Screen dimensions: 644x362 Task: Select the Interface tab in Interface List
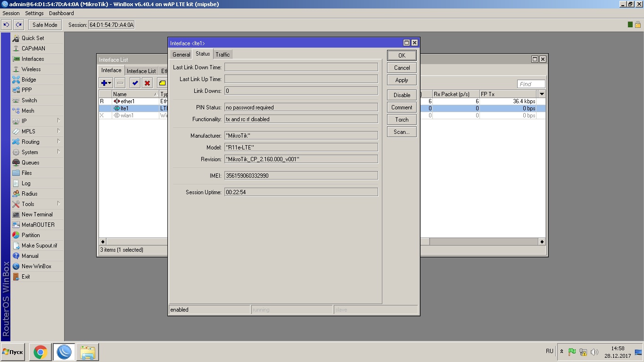coord(111,71)
